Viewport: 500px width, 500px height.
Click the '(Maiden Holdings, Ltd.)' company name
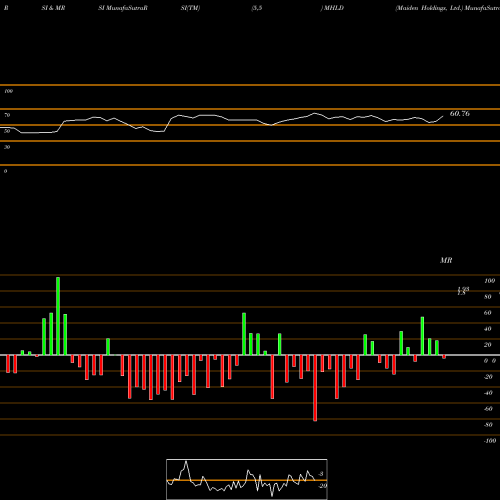(x=429, y=8)
